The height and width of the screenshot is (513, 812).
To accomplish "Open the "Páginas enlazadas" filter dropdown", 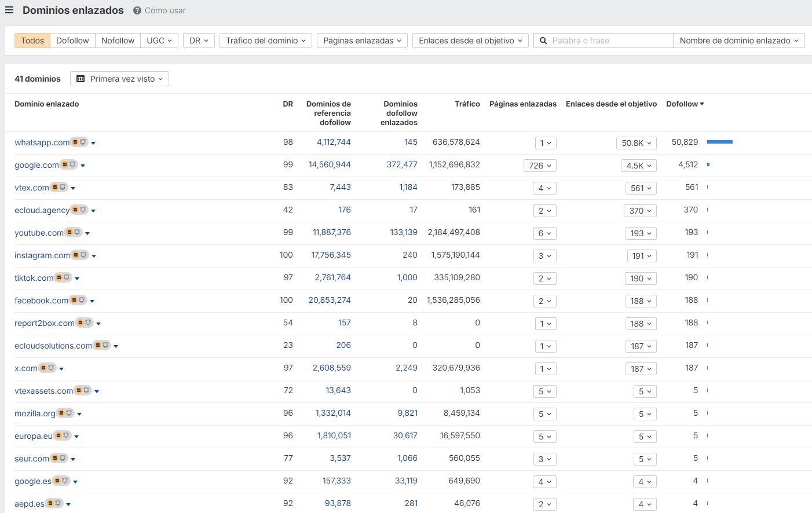I will pos(361,41).
